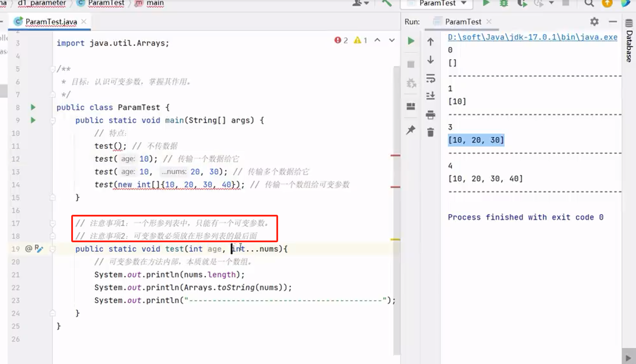Image resolution: width=636 pixels, height=364 pixels.
Task: Collapse the comment fold at line 17
Action: pyautogui.click(x=52, y=223)
